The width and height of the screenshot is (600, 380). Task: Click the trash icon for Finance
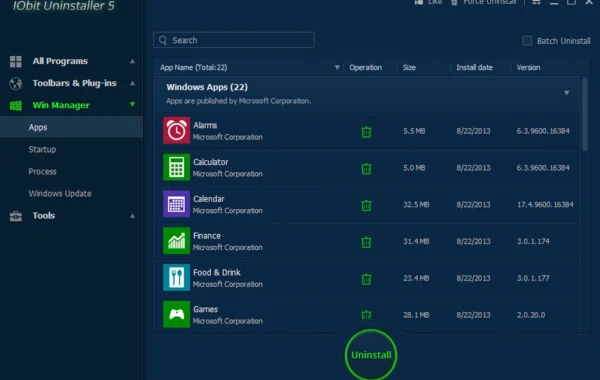point(366,242)
